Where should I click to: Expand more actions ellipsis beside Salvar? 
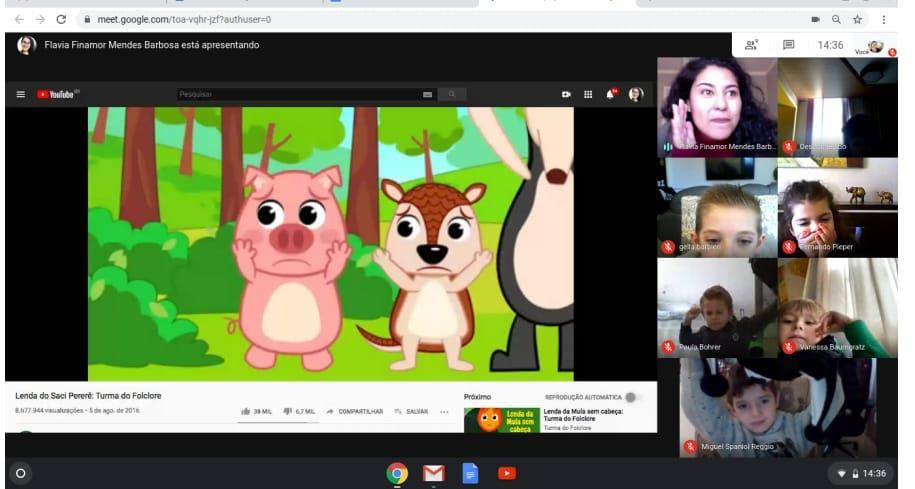pyautogui.click(x=444, y=411)
